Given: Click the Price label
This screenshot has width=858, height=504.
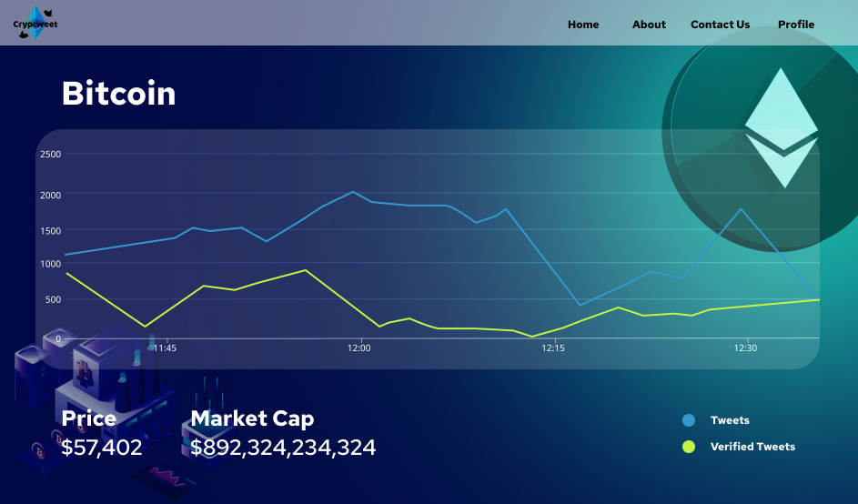Looking at the screenshot, I should point(88,418).
